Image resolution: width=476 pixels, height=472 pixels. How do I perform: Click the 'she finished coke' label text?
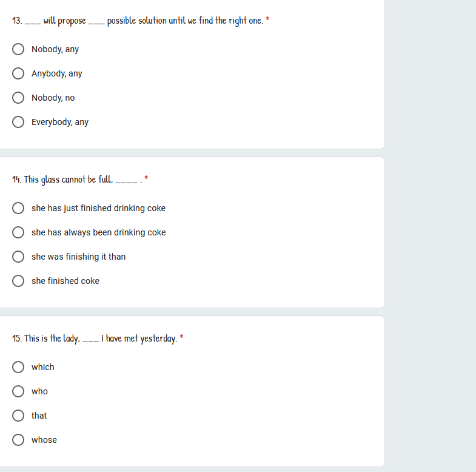65,281
